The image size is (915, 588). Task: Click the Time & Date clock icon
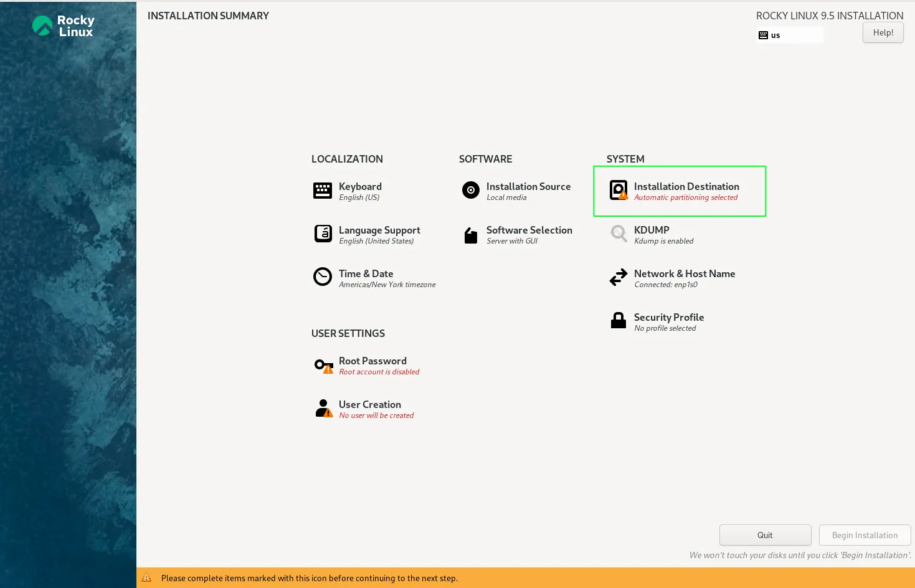point(323,277)
